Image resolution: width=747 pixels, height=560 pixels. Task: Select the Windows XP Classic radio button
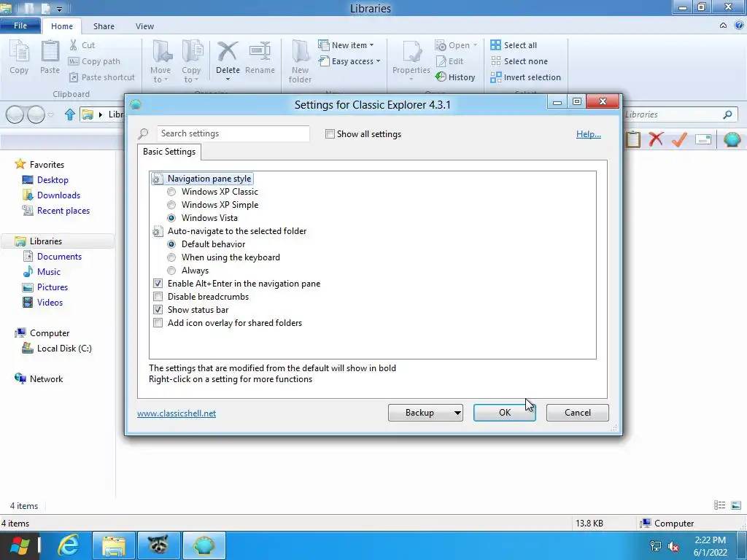point(171,192)
